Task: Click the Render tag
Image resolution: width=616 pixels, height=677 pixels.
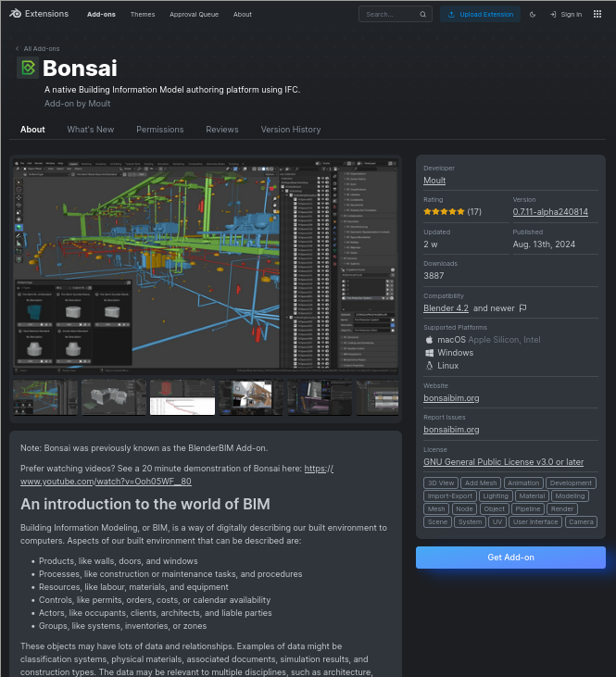Action: [562, 509]
